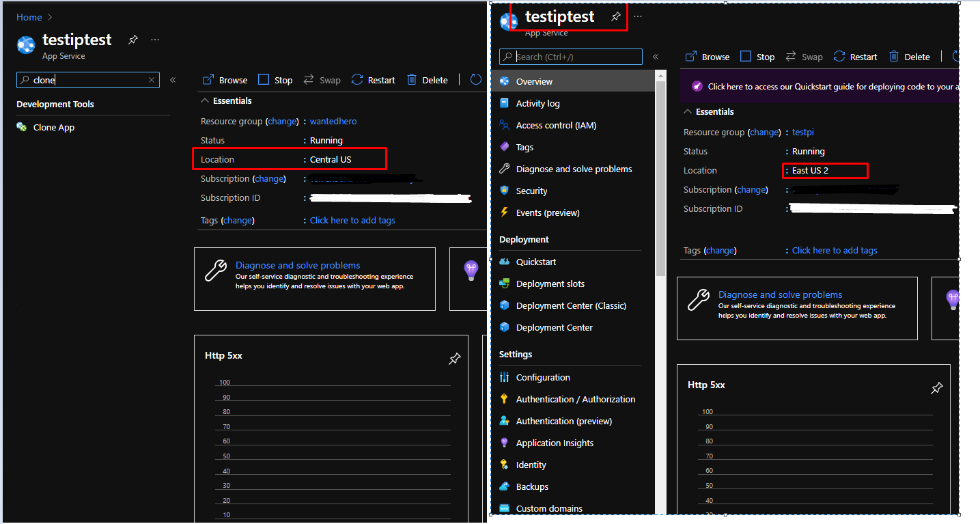Pin testiptest in the left window
This screenshot has width=980, height=524.
coord(133,40)
